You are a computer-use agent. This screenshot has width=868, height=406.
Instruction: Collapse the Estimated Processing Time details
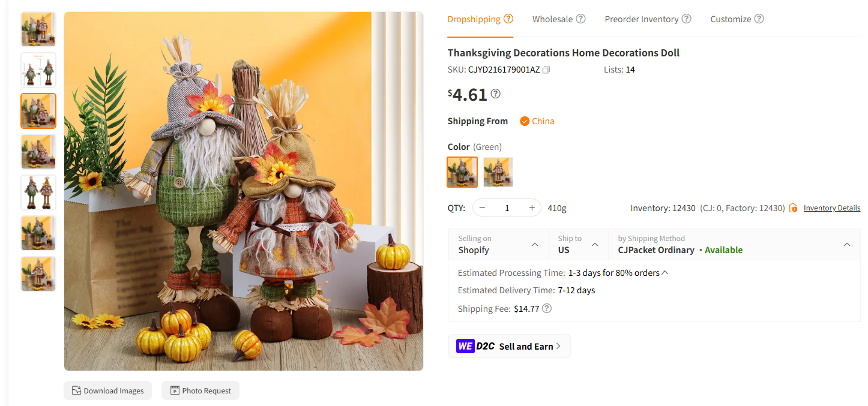tap(664, 271)
